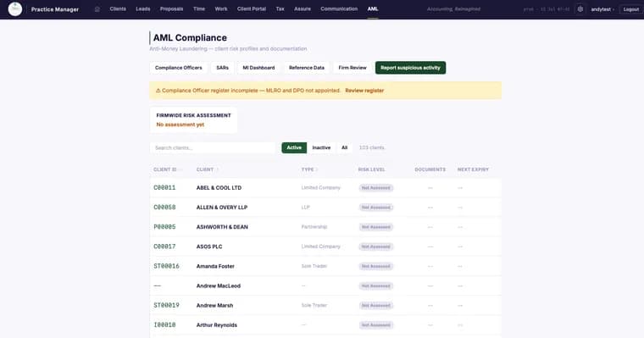
Task: Open the Time menu
Action: pyautogui.click(x=199, y=9)
